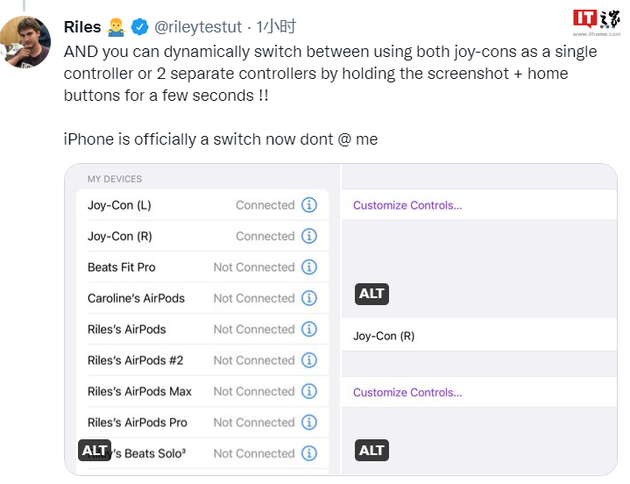Open info icon for Riles's AirPods Pro
Viewport: 630px width, 484px height.
[309, 422]
